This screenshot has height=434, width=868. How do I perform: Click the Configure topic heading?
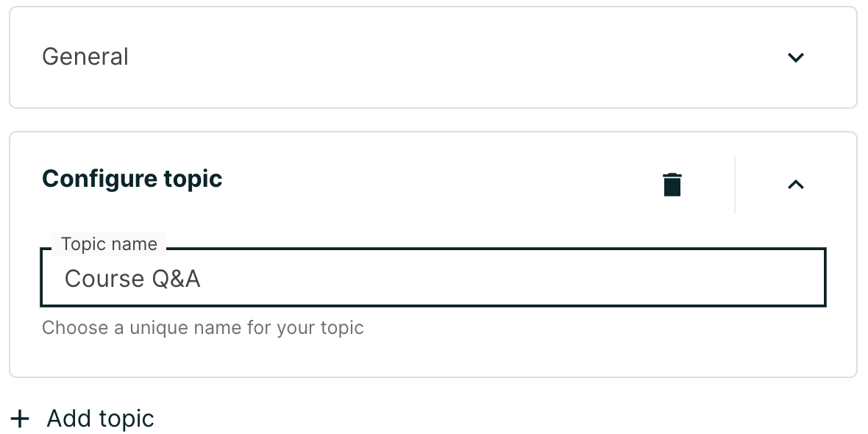pos(132,179)
